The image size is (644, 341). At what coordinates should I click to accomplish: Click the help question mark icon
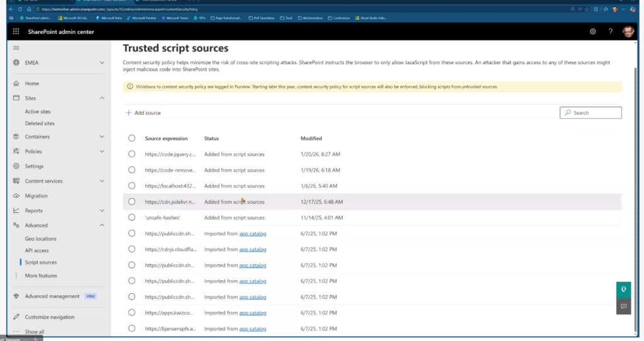pyautogui.click(x=610, y=31)
